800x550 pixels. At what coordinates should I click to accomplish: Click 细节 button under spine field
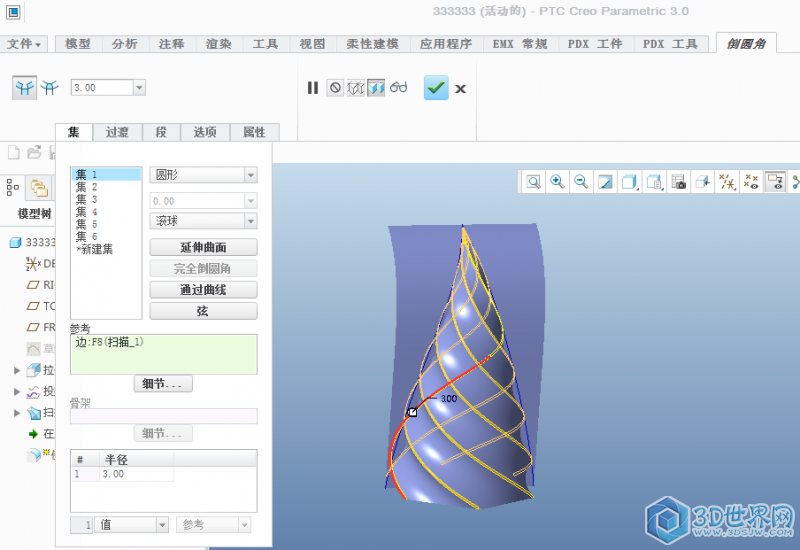[x=163, y=434]
